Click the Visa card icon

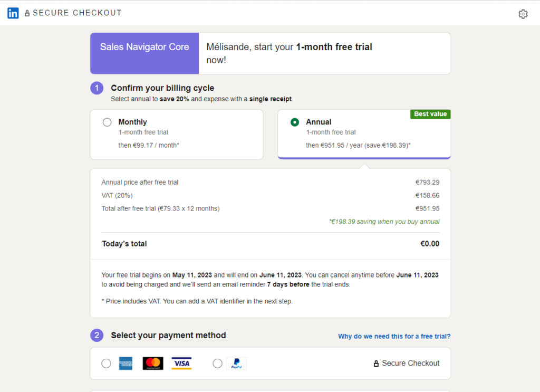181,364
